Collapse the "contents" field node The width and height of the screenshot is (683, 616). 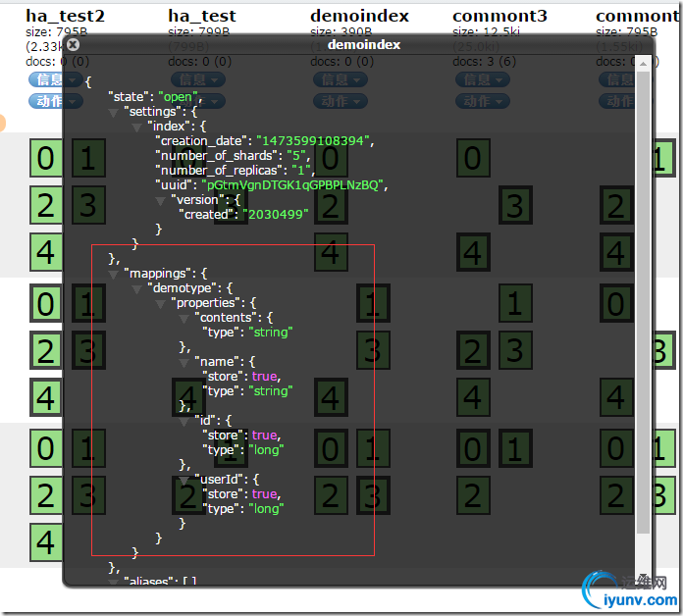point(184,319)
